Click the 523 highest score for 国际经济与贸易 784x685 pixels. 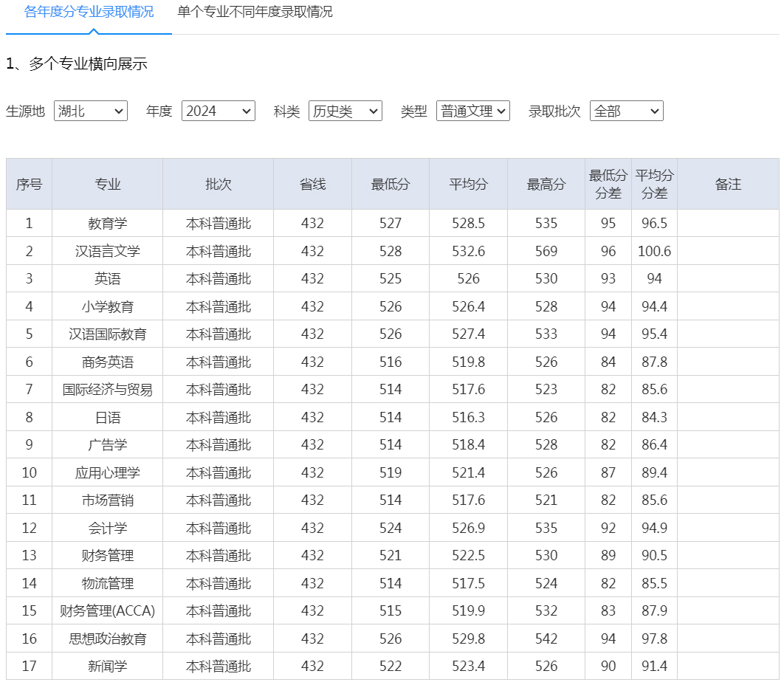546,390
